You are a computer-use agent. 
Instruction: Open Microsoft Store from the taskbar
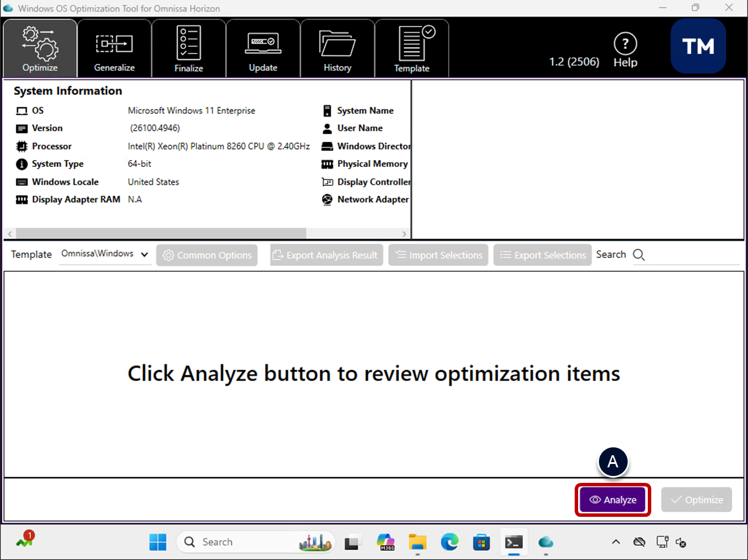pos(481,542)
